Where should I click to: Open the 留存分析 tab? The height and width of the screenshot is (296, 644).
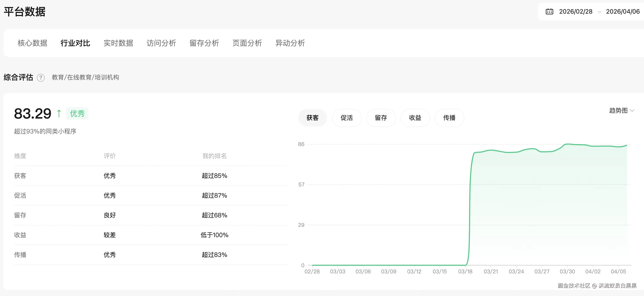204,43
